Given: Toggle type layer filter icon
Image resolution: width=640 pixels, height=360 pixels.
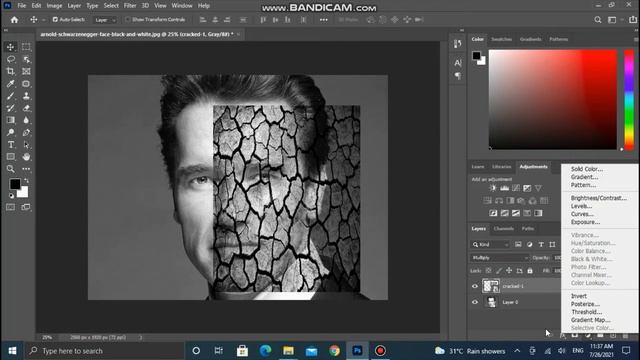Looking at the screenshot, I should 541,244.
